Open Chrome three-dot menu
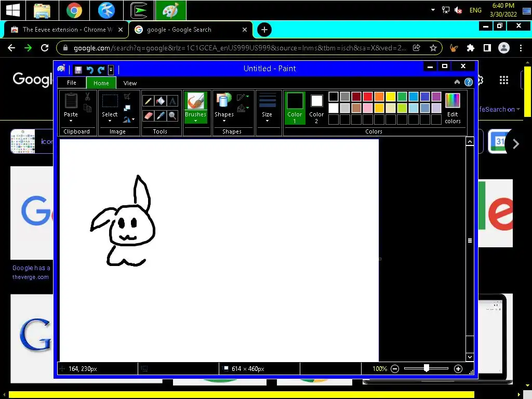Image resolution: width=532 pixels, height=399 pixels. 521,48
